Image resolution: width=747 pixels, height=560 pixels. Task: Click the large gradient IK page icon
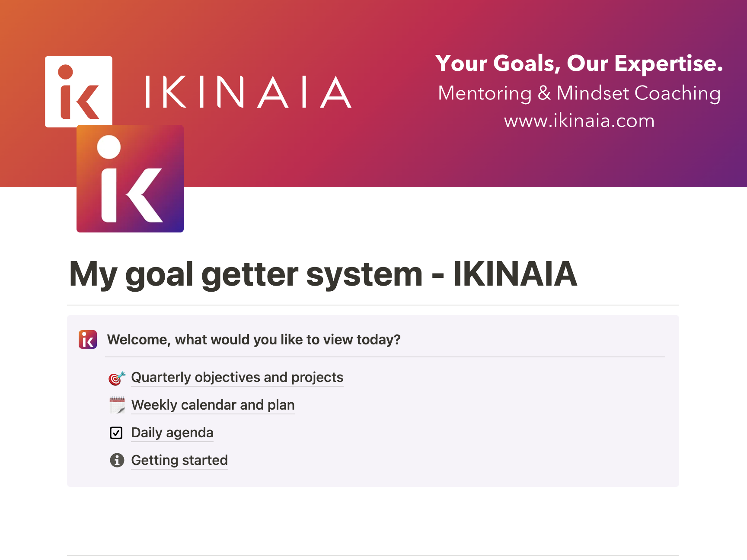[130, 178]
